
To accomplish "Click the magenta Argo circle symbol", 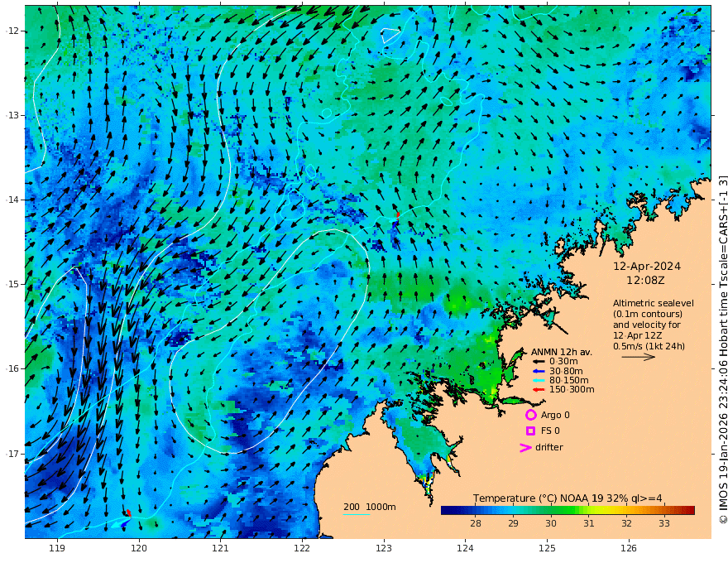I will click(530, 415).
